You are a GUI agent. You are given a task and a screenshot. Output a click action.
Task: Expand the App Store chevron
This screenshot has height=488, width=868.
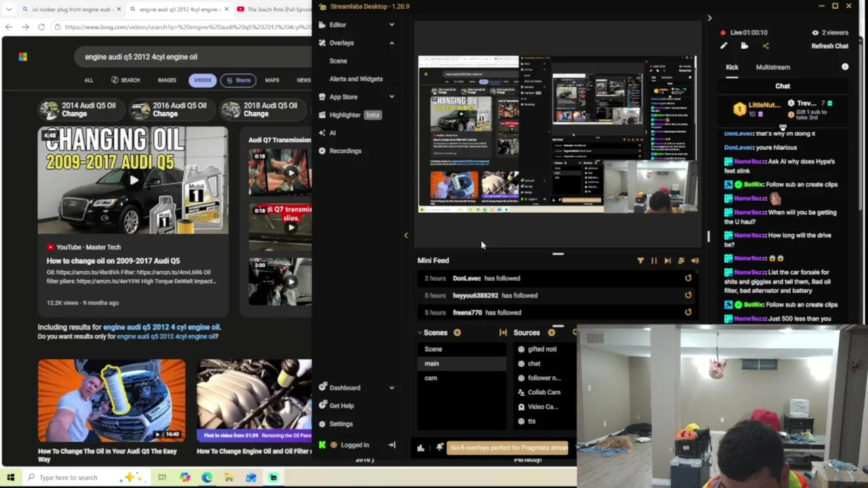coord(391,97)
